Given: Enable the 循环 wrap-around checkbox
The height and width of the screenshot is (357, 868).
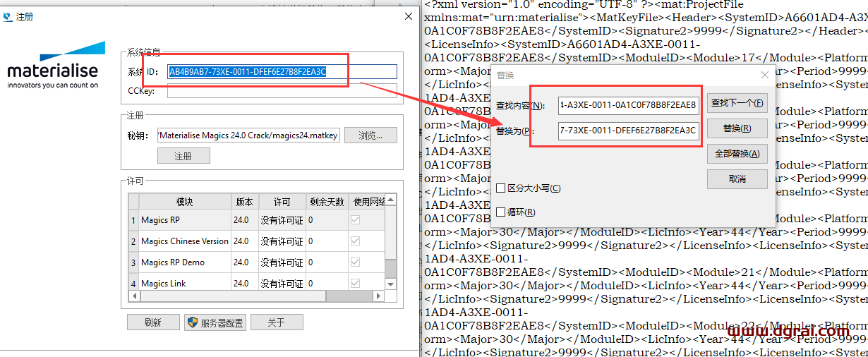Looking at the screenshot, I should point(500,212).
